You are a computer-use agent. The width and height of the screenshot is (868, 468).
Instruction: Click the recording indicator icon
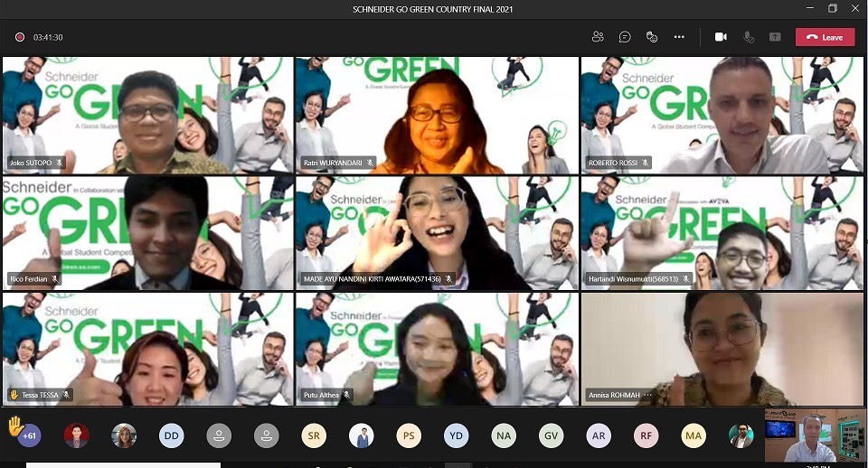click(x=19, y=37)
